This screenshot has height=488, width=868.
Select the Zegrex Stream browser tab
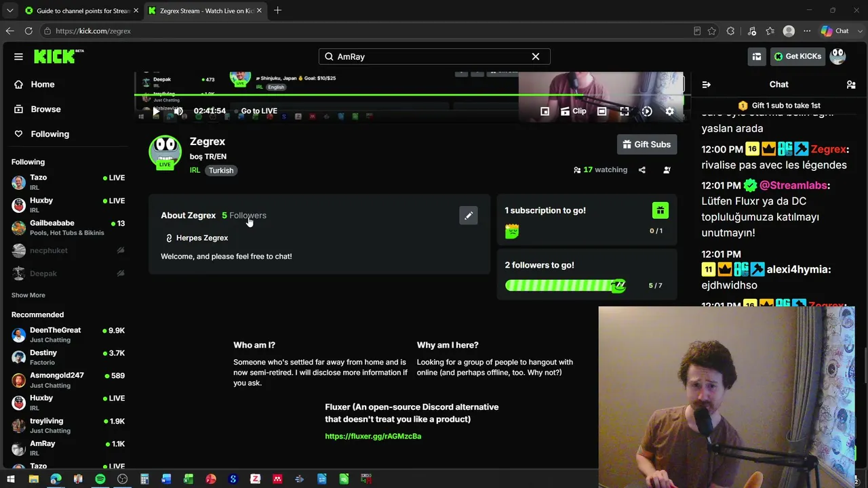(x=204, y=11)
